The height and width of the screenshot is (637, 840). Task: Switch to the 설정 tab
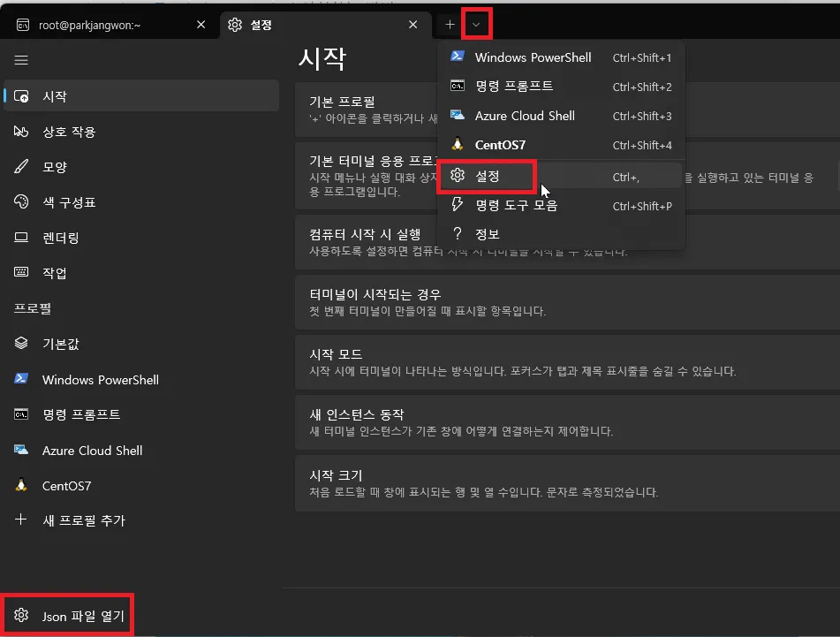click(326, 25)
